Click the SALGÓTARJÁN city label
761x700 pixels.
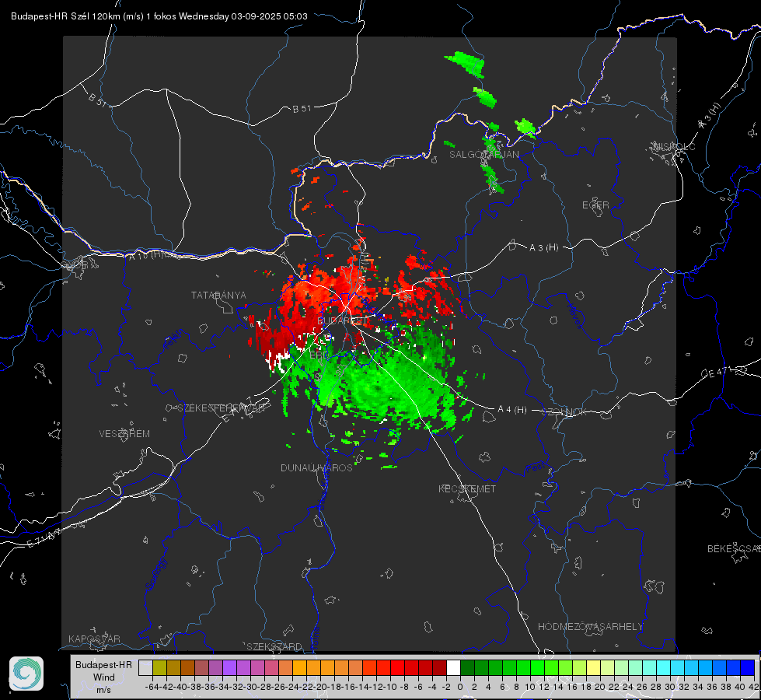tap(483, 155)
